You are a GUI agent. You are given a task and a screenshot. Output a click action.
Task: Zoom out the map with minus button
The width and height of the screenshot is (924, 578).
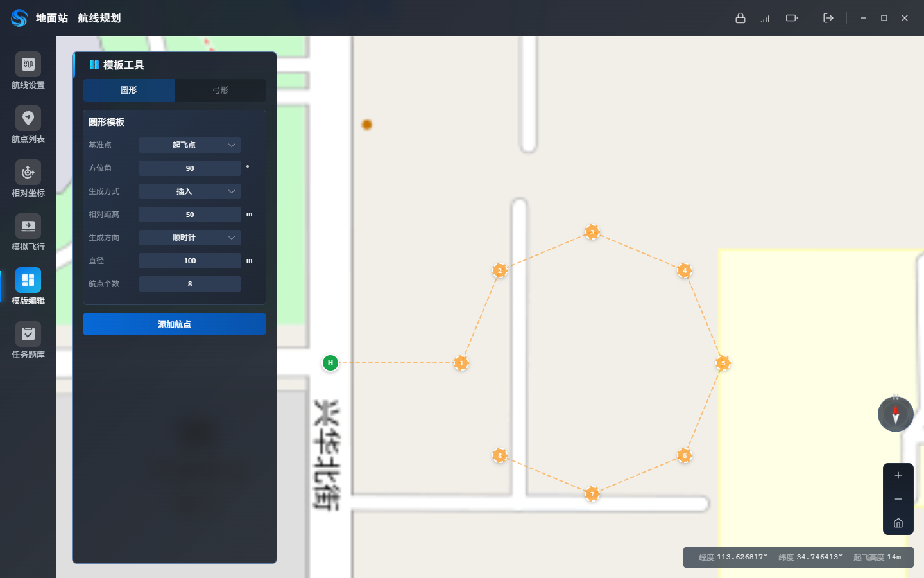898,499
